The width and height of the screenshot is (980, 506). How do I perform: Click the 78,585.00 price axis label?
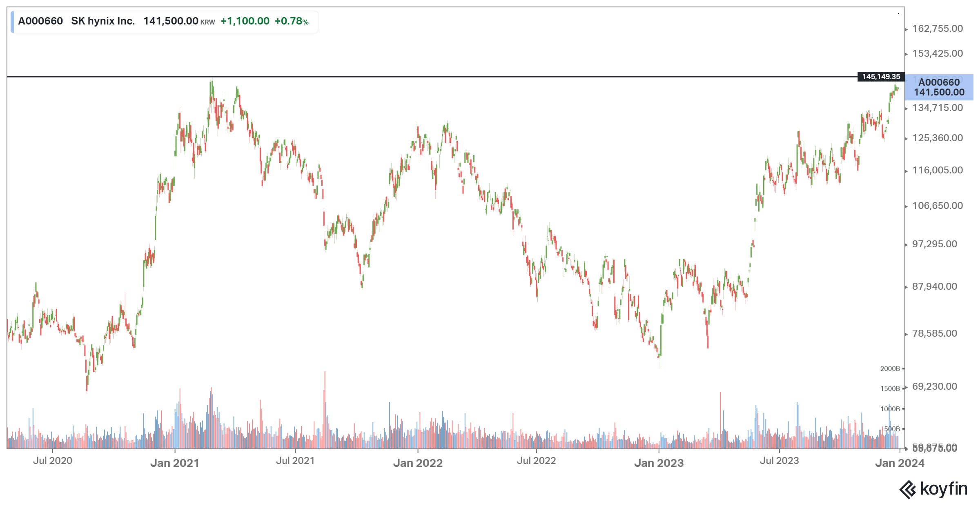tap(934, 333)
